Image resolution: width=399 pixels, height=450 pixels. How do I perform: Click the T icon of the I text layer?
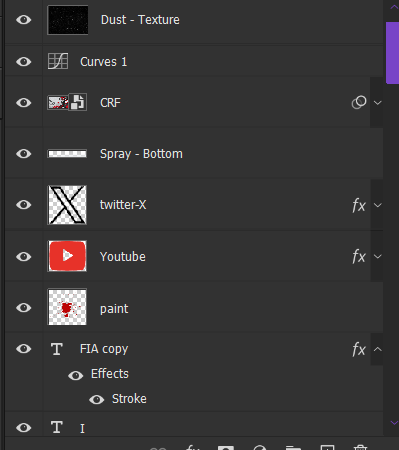pos(57,427)
